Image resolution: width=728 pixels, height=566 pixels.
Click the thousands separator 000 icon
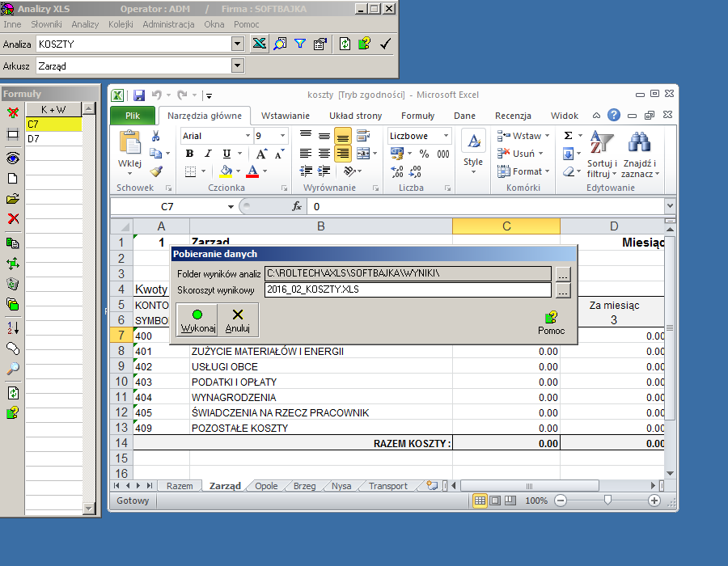pos(443,154)
